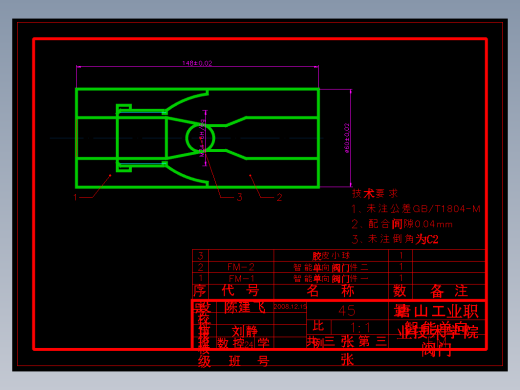Click the 148±0.02 length dimension text
Screen dimensions: 520x390
coord(197,63)
